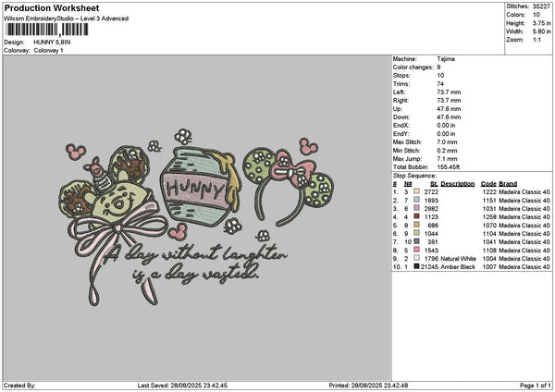Click the Down measurement 47.6 mm
This screenshot has height=392, width=555.
(x=449, y=117)
